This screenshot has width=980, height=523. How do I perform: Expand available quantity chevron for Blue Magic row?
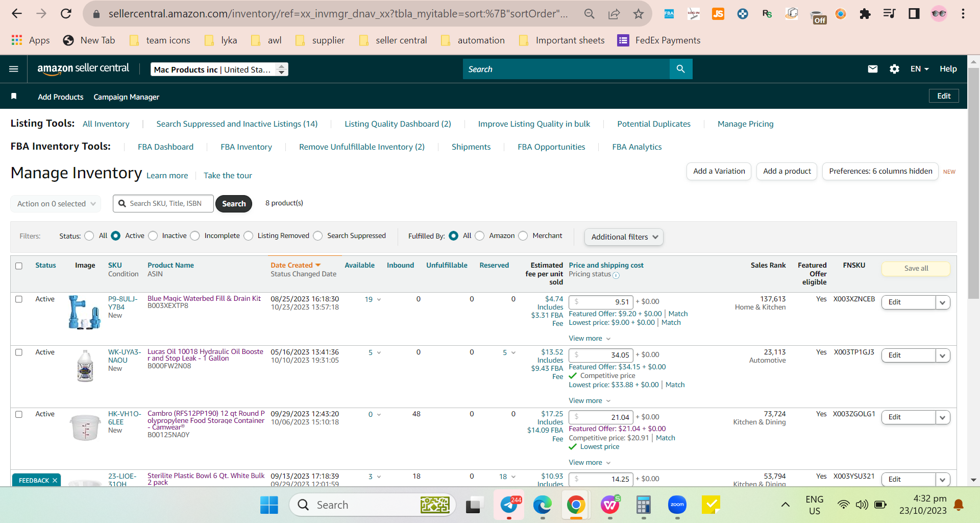[x=379, y=300]
